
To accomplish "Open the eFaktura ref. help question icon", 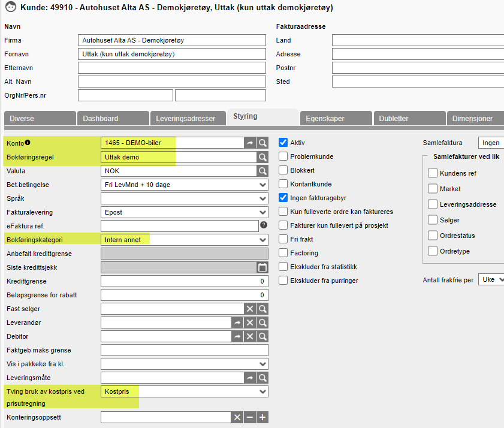I will coord(264,225).
